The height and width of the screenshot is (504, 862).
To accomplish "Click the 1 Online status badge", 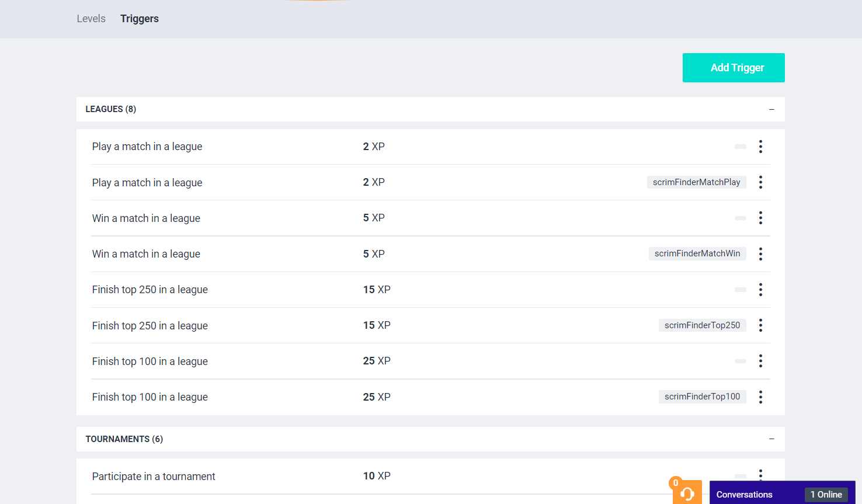I will point(826,495).
